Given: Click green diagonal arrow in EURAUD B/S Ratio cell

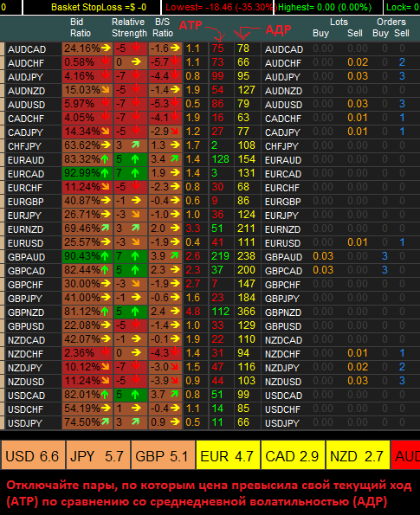Looking at the screenshot, I should pos(175,159).
